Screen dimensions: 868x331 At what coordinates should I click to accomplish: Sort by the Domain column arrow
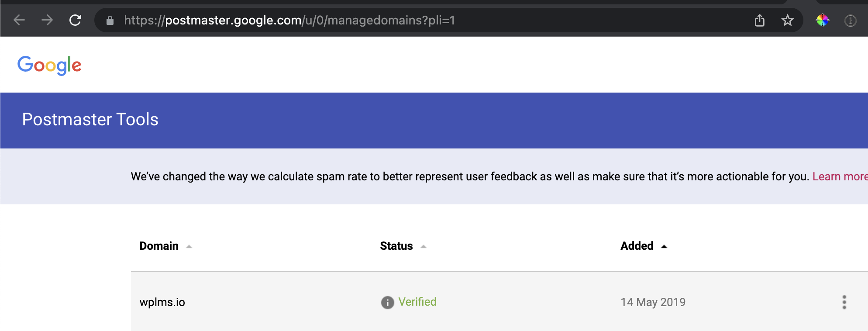point(189,247)
